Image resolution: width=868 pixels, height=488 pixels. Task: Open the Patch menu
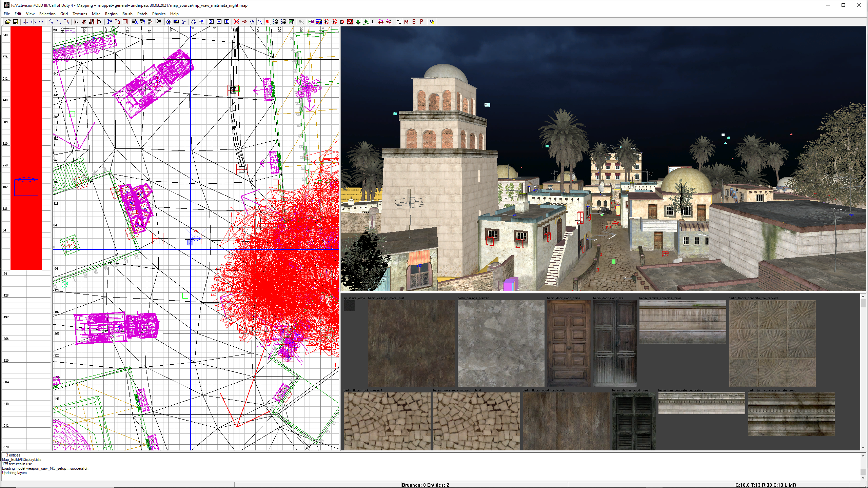coord(142,14)
